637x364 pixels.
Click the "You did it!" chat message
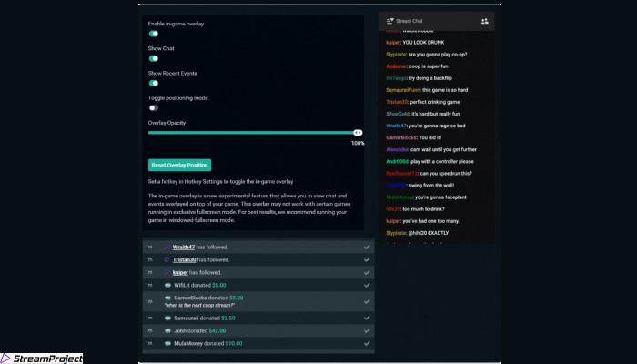[430, 137]
